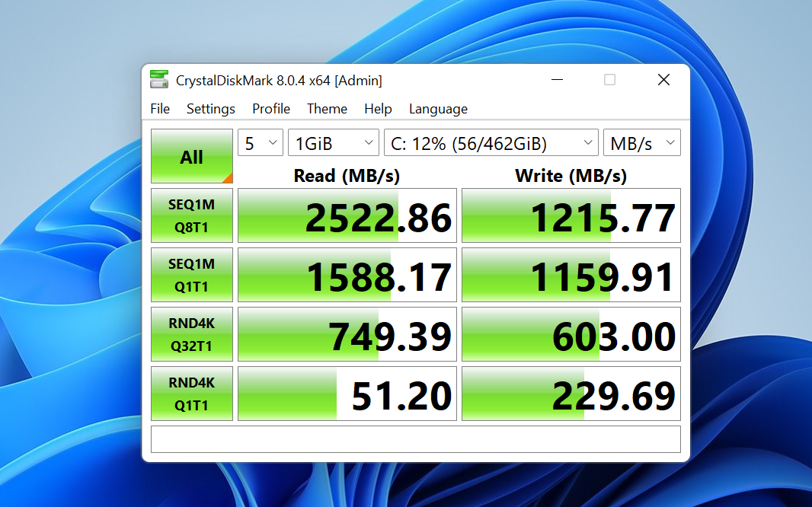Click the 51.20 RND4K Q1T1 read result
Viewport: 812px width, 507px height.
[x=347, y=394]
